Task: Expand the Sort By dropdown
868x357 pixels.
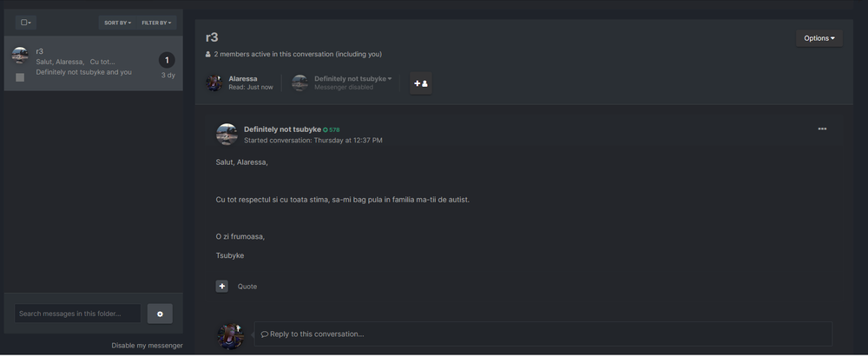Action: pyautogui.click(x=117, y=23)
